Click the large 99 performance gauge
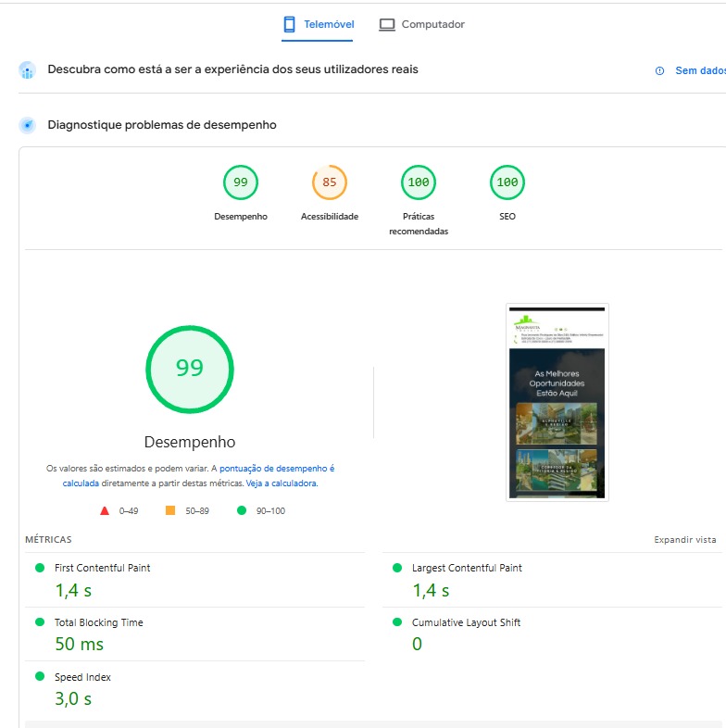 pos(190,369)
